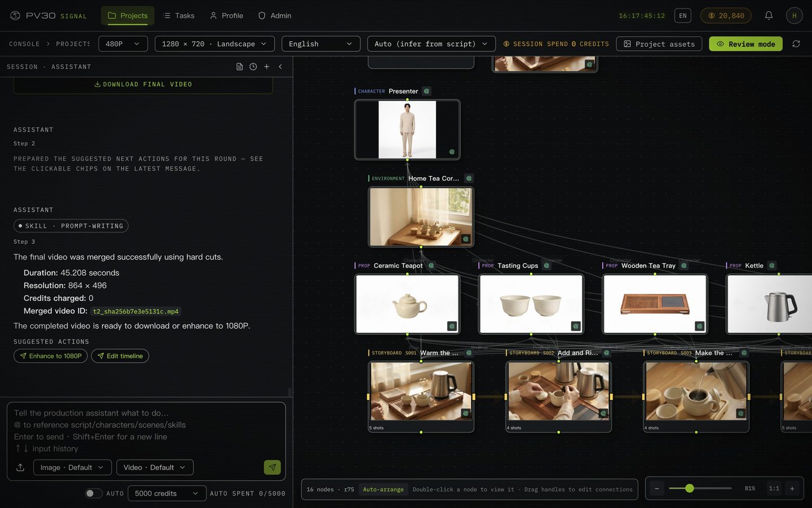
Task: Open the Profile tab
Action: 226,16
